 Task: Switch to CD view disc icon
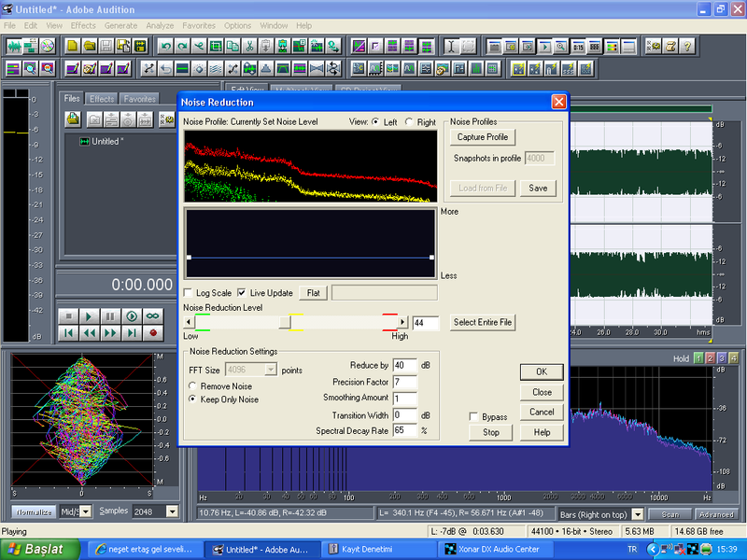pyautogui.click(x=48, y=46)
